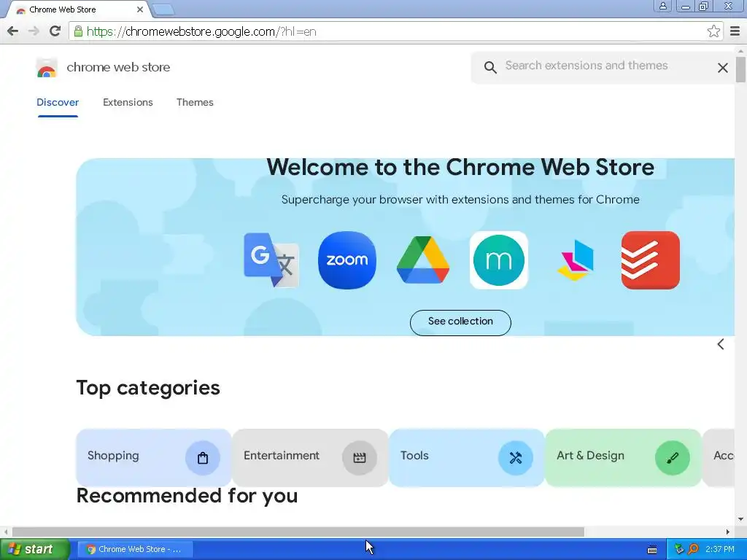Click the search magnifier icon
The height and width of the screenshot is (560, 747).
click(490, 67)
